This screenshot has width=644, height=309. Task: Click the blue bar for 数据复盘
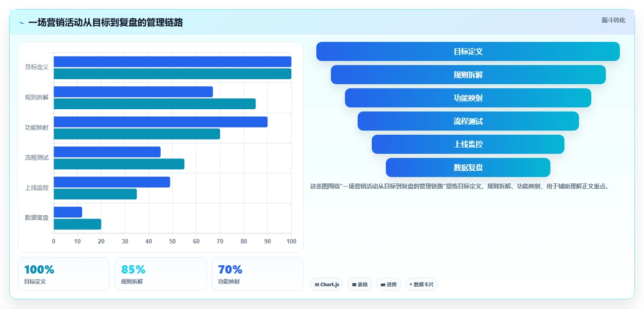point(68,212)
